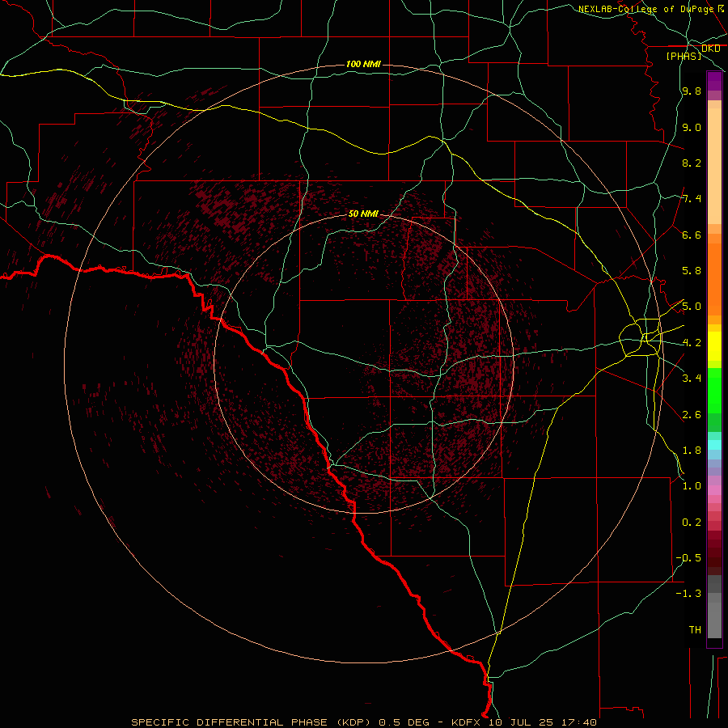Click the 0.5 DEG elevation text
The width and height of the screenshot is (728, 728).
[405, 722]
